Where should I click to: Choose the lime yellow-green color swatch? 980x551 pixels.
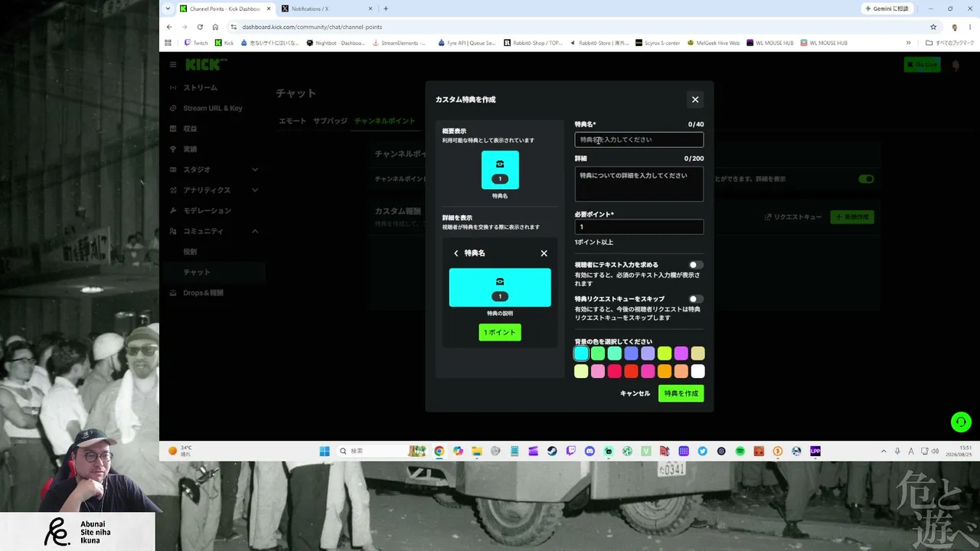point(665,354)
